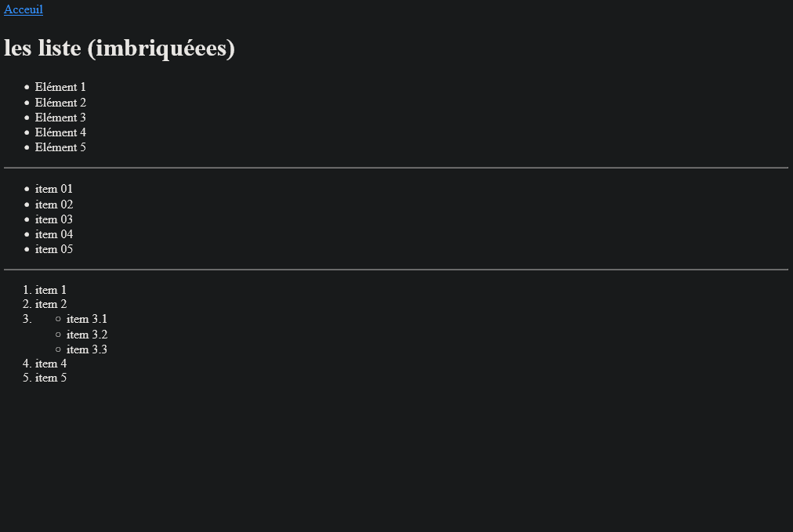Image resolution: width=793 pixels, height=532 pixels.
Task: Select the Elément 1 list entry
Action: tap(60, 87)
